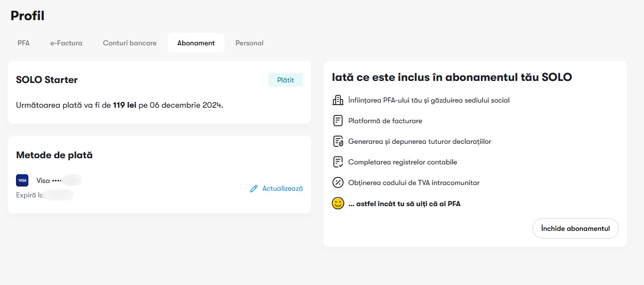
Task: Click the icon beside Generarea și depunerea declarațiilor
Action: coord(338,141)
